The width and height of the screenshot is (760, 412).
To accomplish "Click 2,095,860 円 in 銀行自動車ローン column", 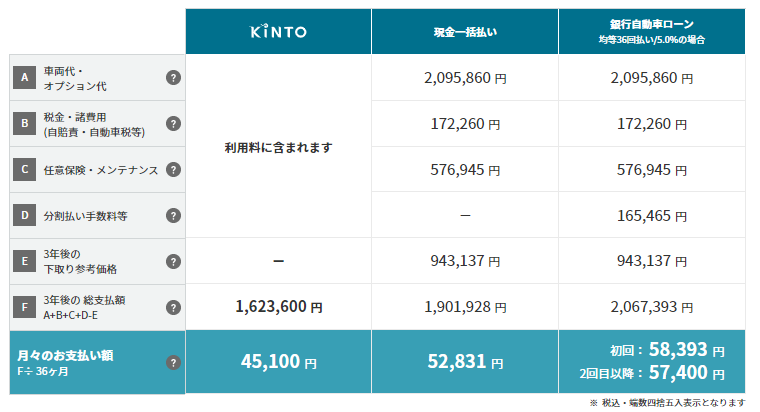I will (x=651, y=78).
